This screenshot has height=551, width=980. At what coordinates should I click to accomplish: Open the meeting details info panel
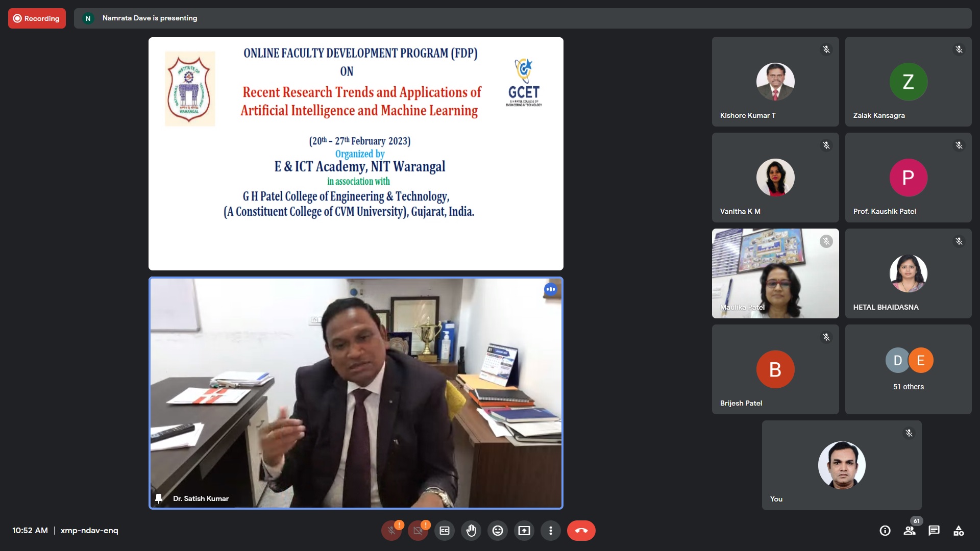coord(885,531)
